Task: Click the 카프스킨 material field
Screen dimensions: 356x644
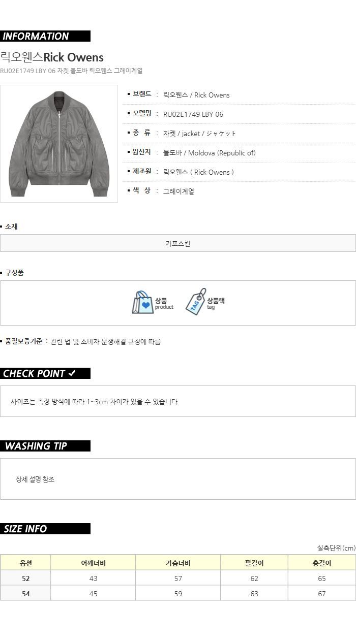Action: coord(178,243)
